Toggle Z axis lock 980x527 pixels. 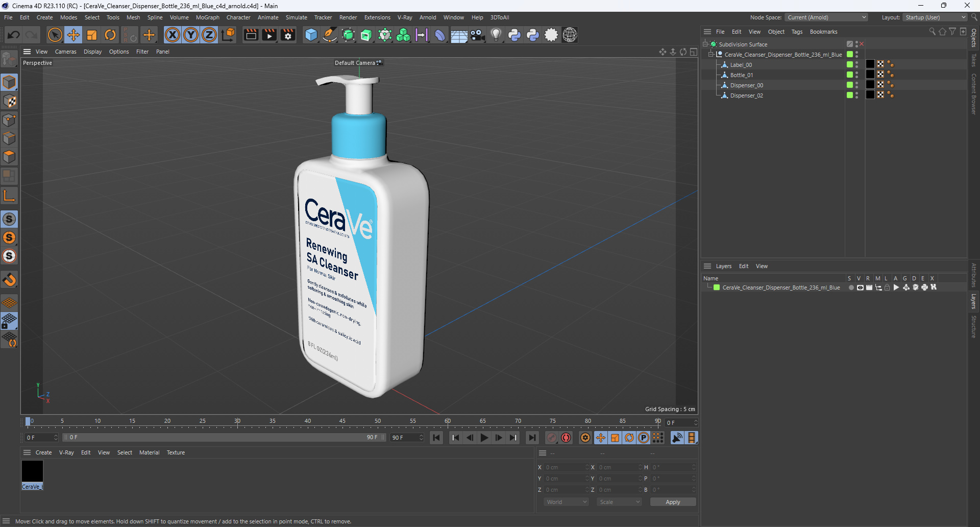pyautogui.click(x=209, y=35)
